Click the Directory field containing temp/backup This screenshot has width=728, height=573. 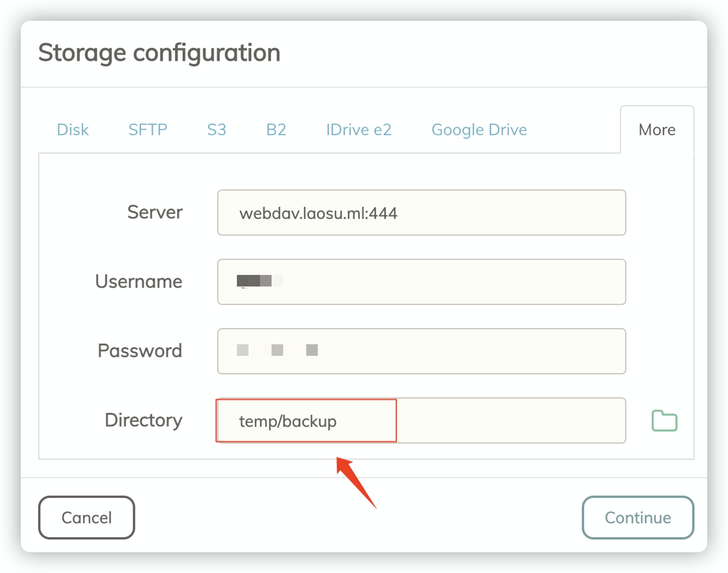(421, 421)
